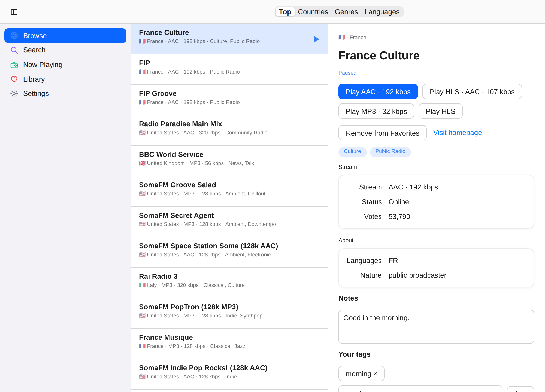The width and height of the screenshot is (545, 392).
Task: Click the Search magnifier icon
Action: point(14,50)
